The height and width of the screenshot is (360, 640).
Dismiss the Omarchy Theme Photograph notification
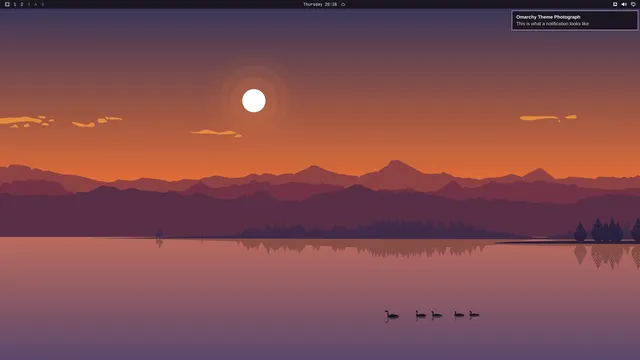[x=575, y=20]
